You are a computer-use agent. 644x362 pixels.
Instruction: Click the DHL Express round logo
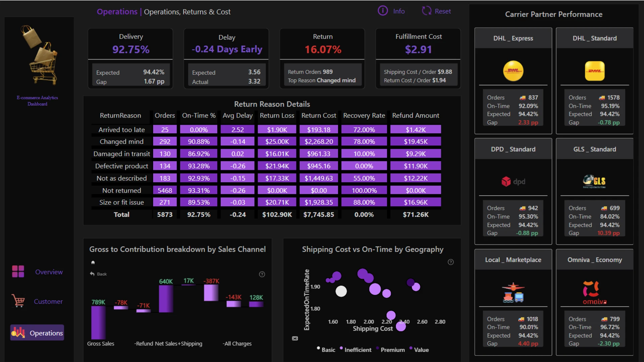pyautogui.click(x=513, y=71)
